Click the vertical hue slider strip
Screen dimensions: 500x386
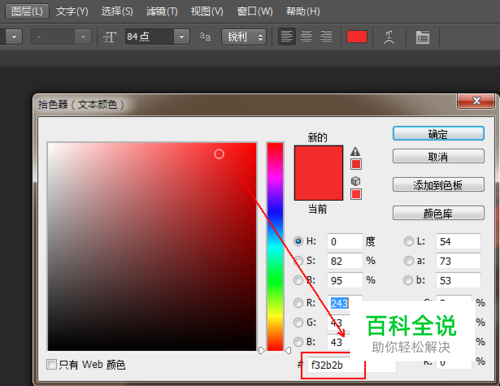(x=275, y=247)
